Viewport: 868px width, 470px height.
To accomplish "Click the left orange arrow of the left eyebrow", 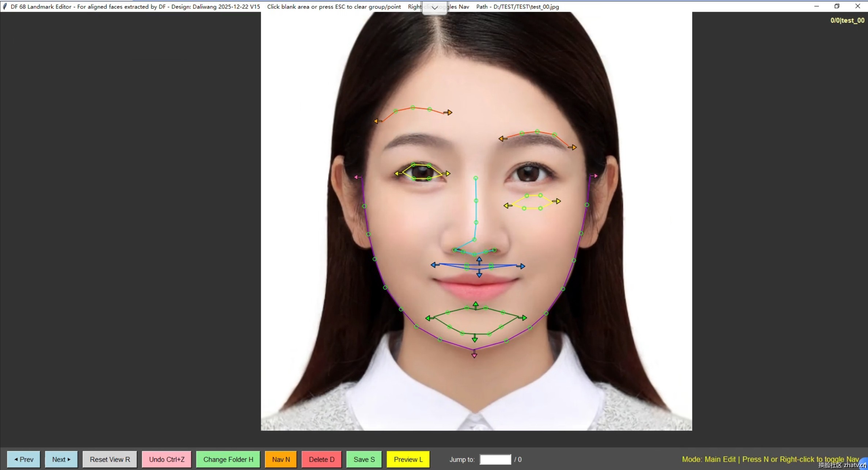I will pyautogui.click(x=376, y=121).
